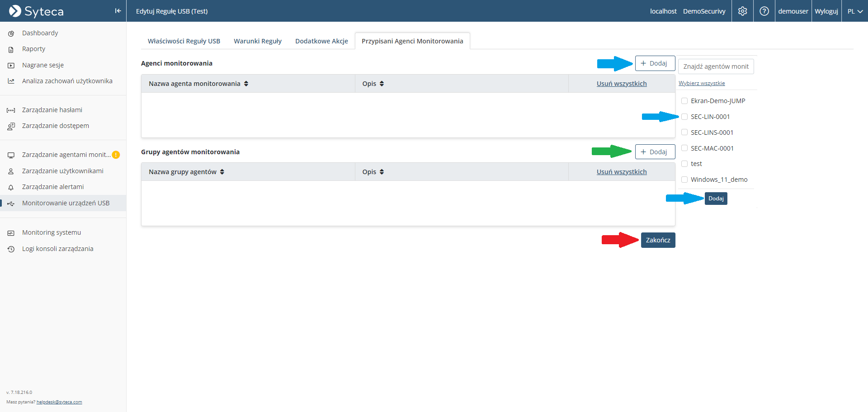This screenshot has width=868, height=412.
Task: Open settings via the gear icon
Action: point(742,11)
